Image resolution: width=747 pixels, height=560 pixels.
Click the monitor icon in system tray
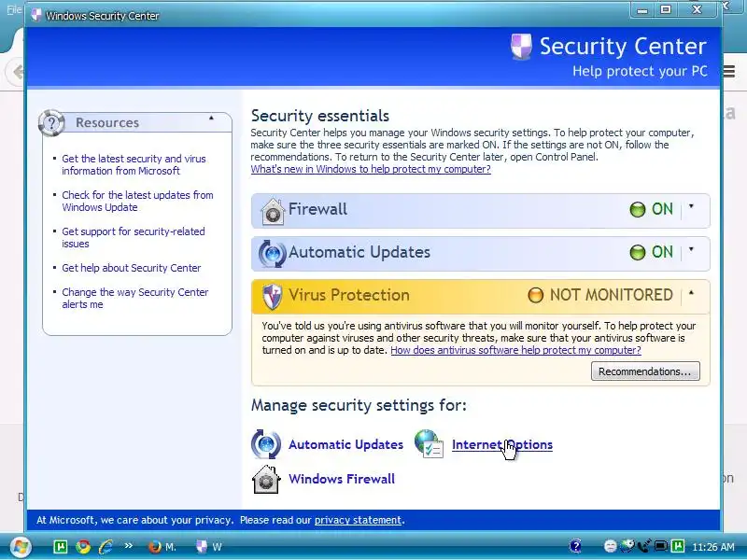coord(661,546)
